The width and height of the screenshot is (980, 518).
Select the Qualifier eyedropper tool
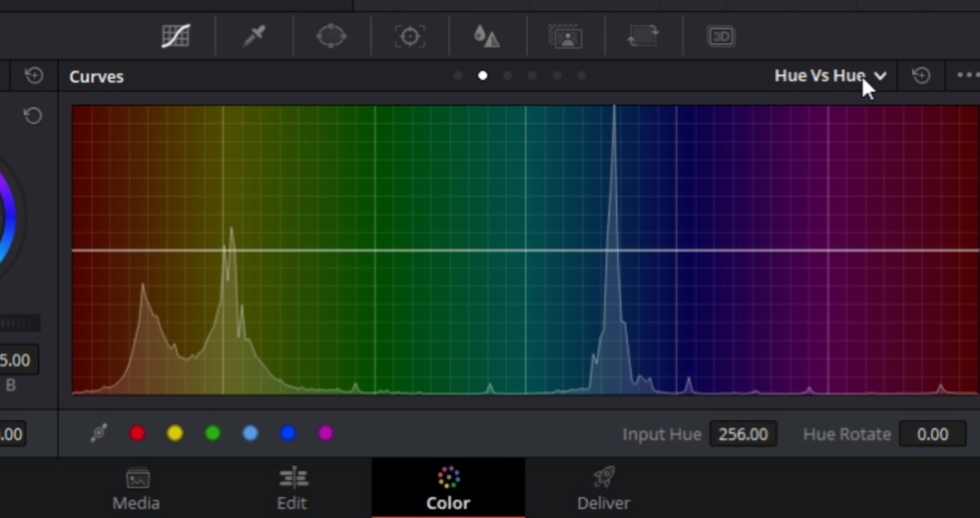253,36
